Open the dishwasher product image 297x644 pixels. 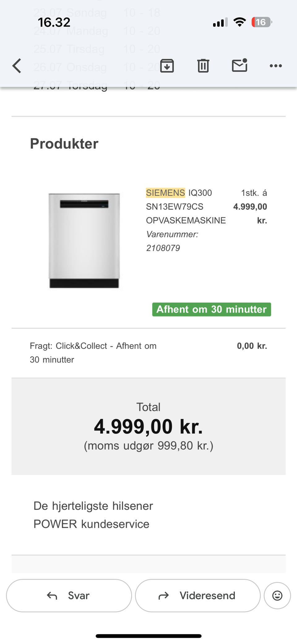(x=84, y=240)
